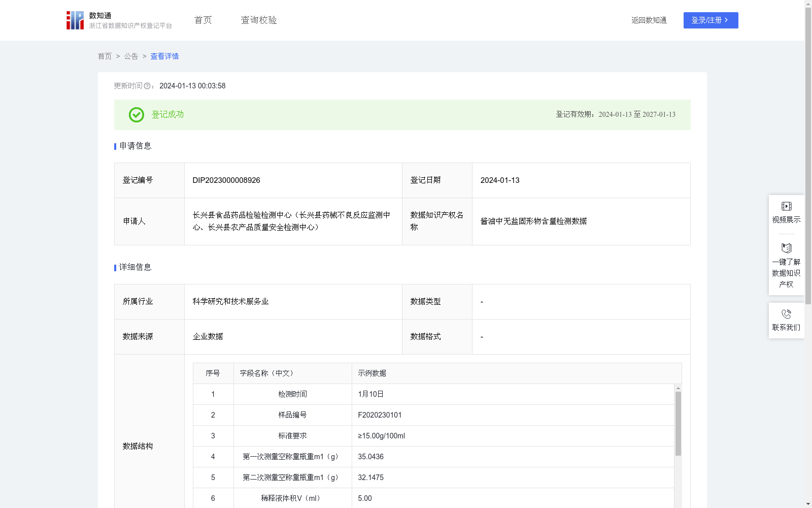Image resolution: width=812 pixels, height=508 pixels.
Task: Click the 序号 column header
Action: click(213, 373)
